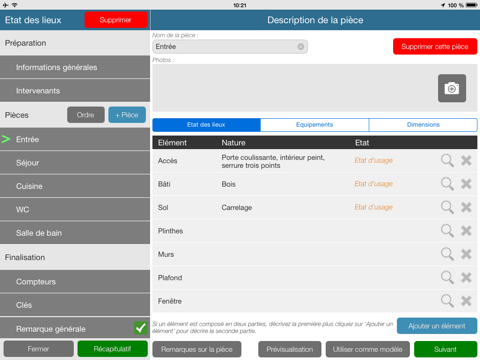Open magnifier details for the Plinthes row

pyautogui.click(x=447, y=231)
